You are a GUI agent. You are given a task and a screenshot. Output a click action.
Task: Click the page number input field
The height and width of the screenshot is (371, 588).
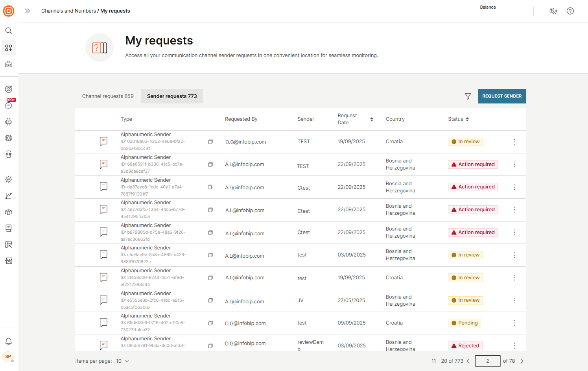[487, 361]
